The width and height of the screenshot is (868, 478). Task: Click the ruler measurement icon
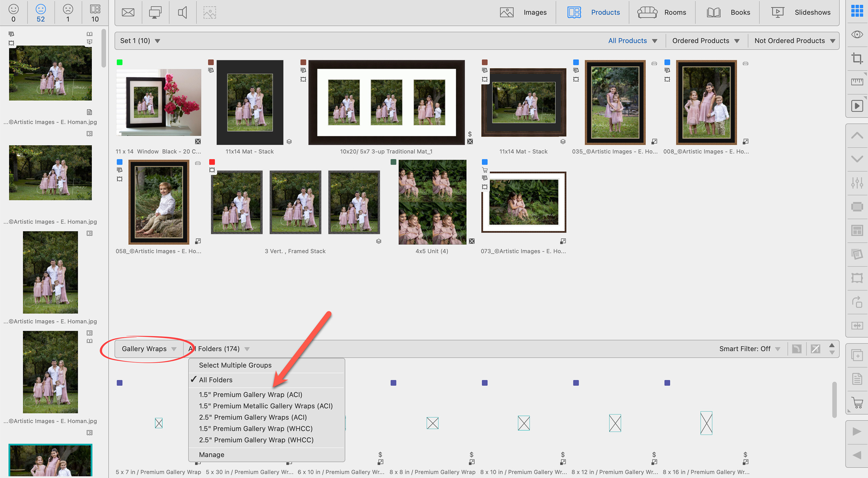click(857, 82)
